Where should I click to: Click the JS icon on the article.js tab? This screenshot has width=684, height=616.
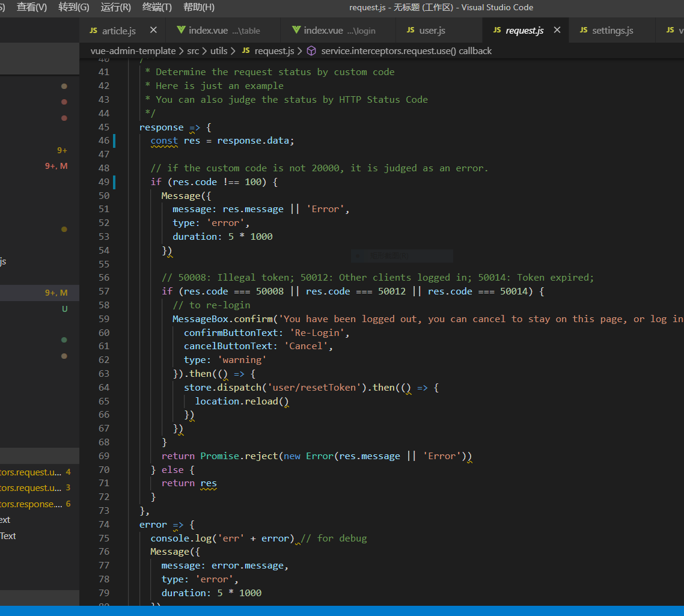[x=95, y=29]
